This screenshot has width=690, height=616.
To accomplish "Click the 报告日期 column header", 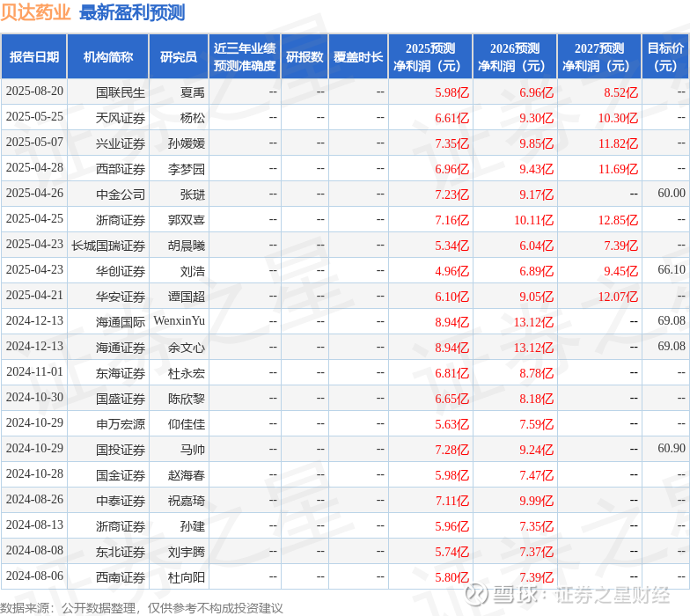I will tap(33, 56).
